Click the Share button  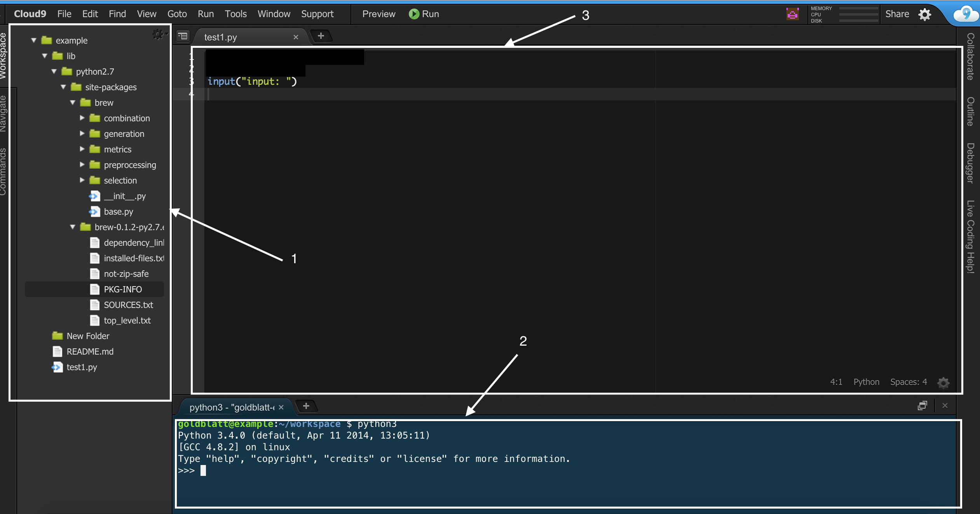point(897,14)
